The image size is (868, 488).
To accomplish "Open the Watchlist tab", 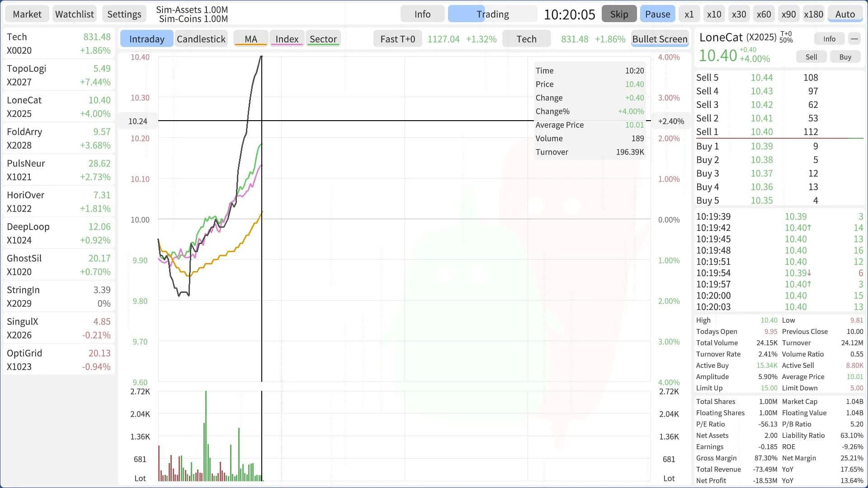I will click(75, 14).
